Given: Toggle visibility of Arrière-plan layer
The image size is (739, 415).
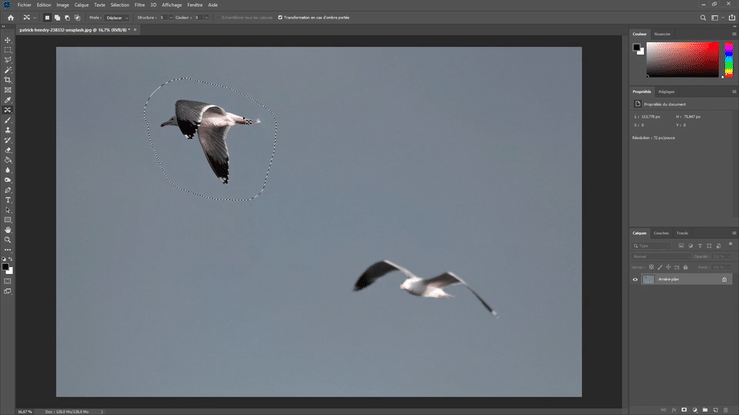Looking at the screenshot, I should [x=635, y=279].
